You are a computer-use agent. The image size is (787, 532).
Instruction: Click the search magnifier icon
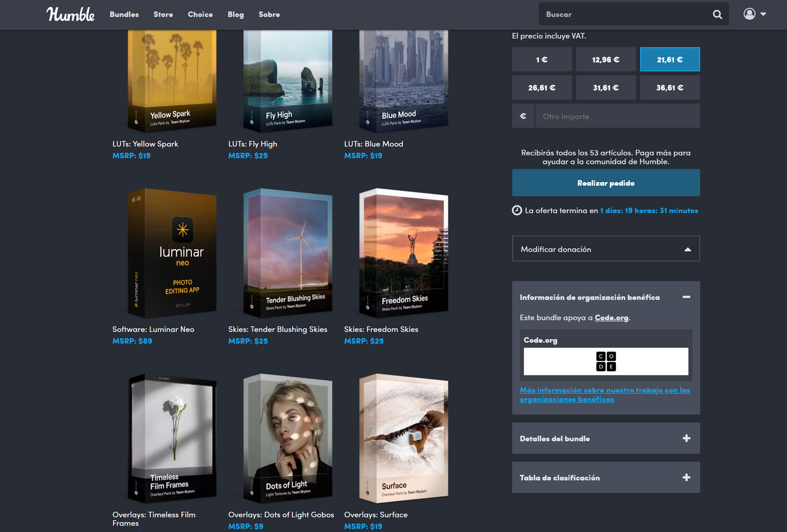point(717,15)
